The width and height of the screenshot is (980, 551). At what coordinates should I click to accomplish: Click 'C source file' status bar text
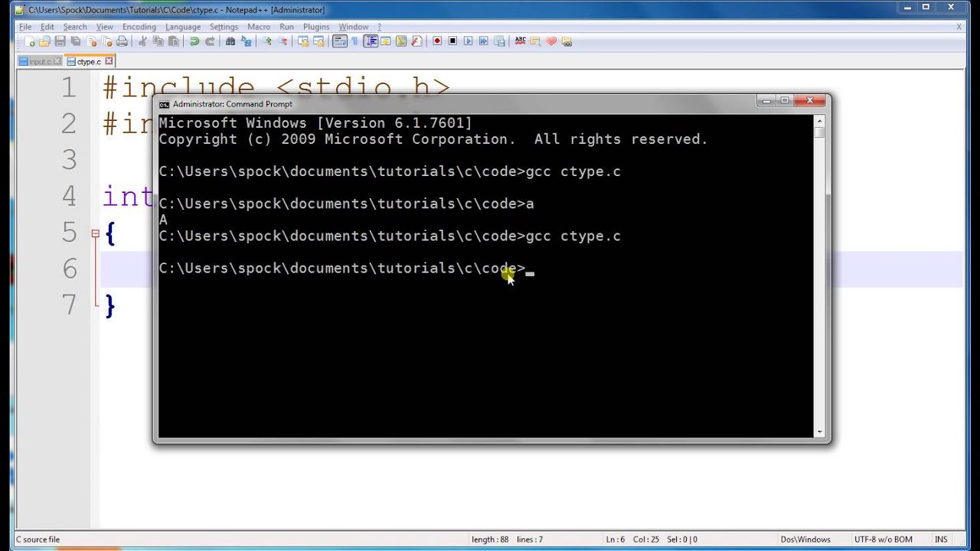point(38,540)
